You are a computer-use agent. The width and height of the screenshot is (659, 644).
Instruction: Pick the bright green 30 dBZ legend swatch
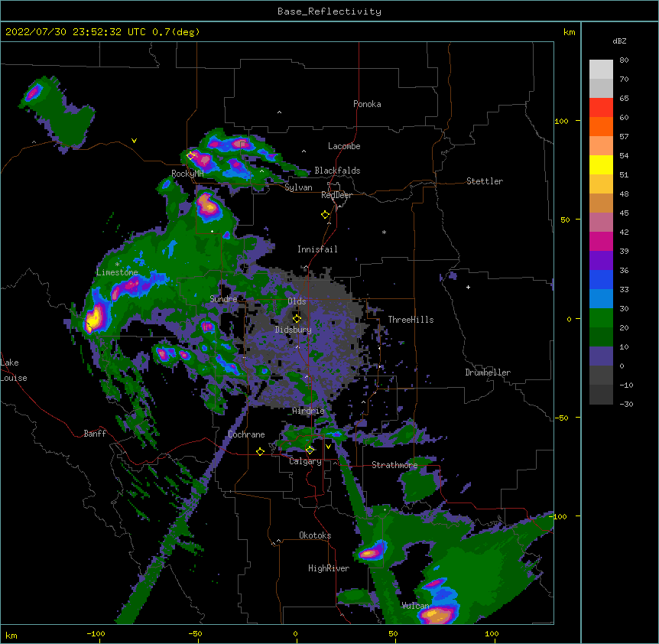coord(601,318)
